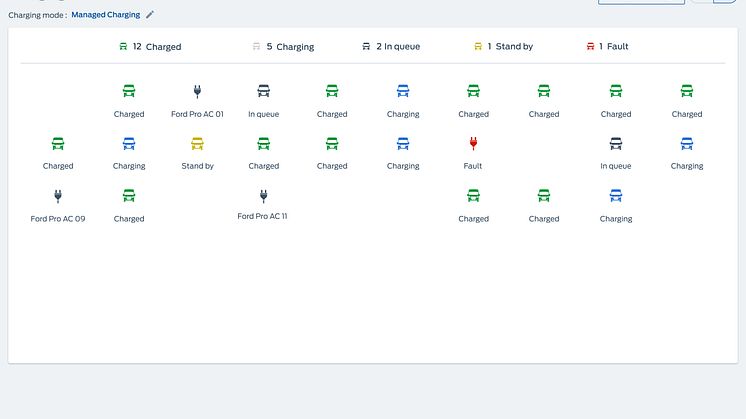Open Charged vehicle right of Ford Pro AC 09
This screenshot has height=419, width=746.
[129, 196]
